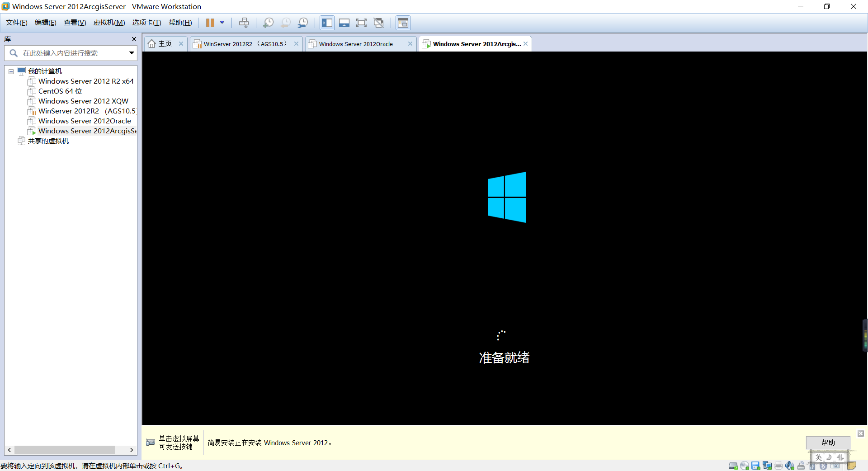
Task: Click the sound card status icon
Action: (790, 466)
